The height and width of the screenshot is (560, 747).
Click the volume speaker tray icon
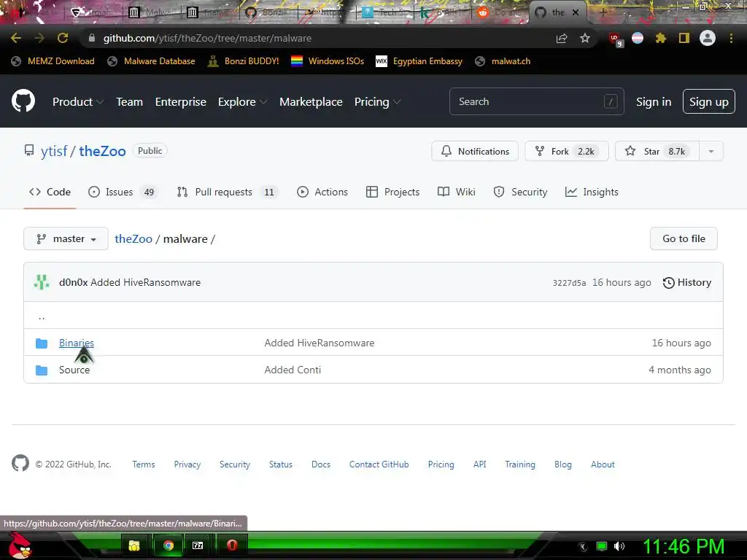point(619,546)
